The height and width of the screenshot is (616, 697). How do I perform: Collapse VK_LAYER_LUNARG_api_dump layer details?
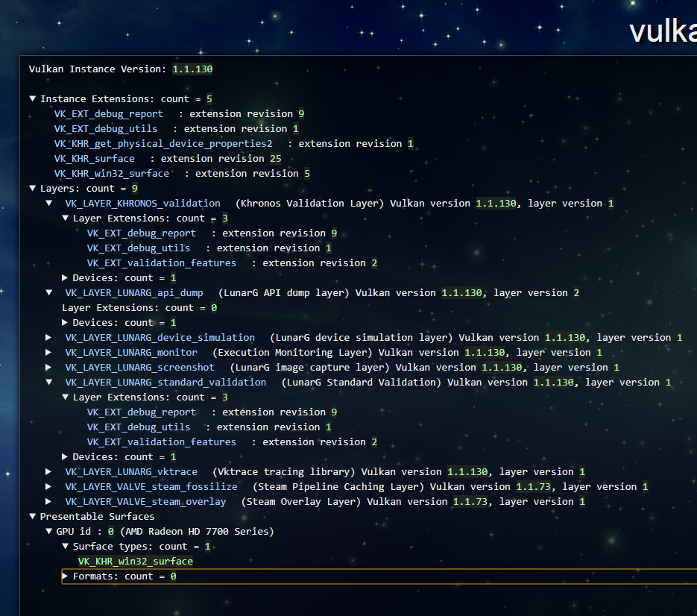click(x=48, y=292)
